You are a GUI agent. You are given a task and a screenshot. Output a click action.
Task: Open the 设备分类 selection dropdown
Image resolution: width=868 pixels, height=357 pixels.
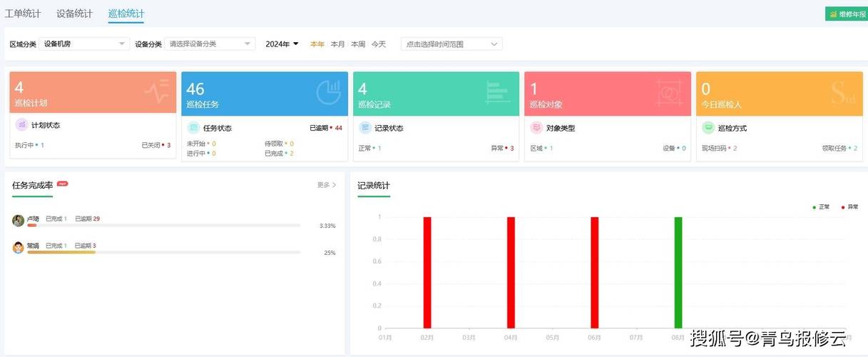[210, 44]
